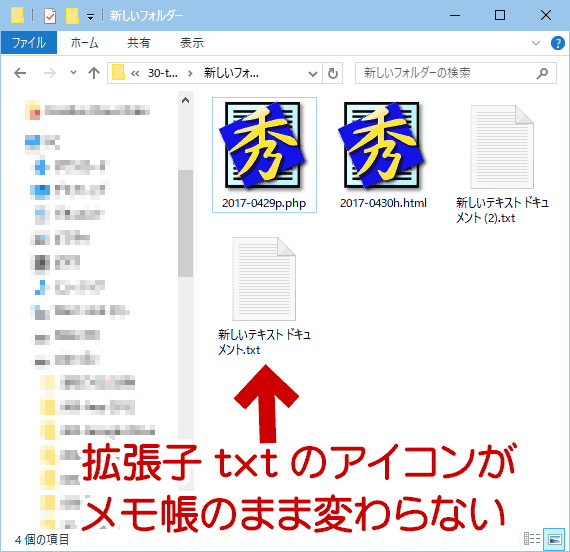Expand the address bar history dropdown
Image resolution: width=570 pixels, height=552 pixels.
(x=313, y=73)
